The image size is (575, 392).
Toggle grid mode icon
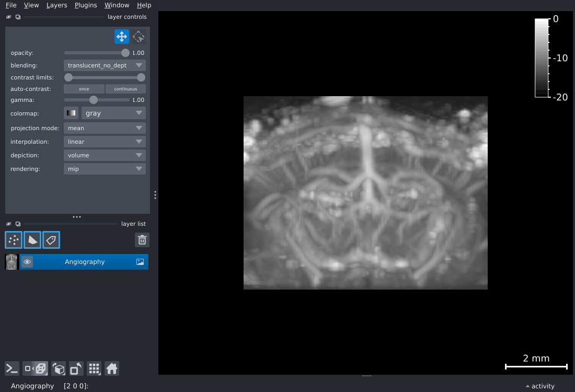(x=94, y=368)
